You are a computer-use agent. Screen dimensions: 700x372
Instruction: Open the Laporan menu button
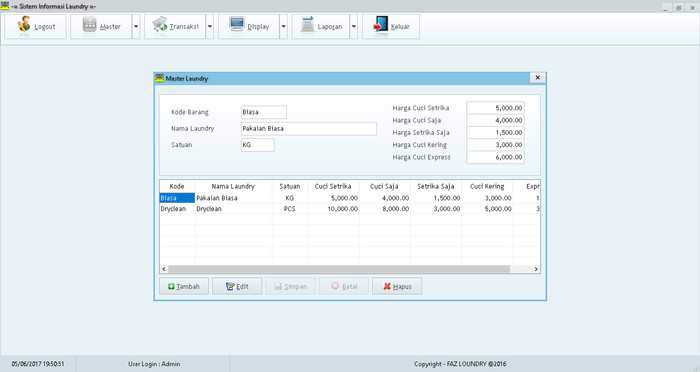click(x=321, y=26)
